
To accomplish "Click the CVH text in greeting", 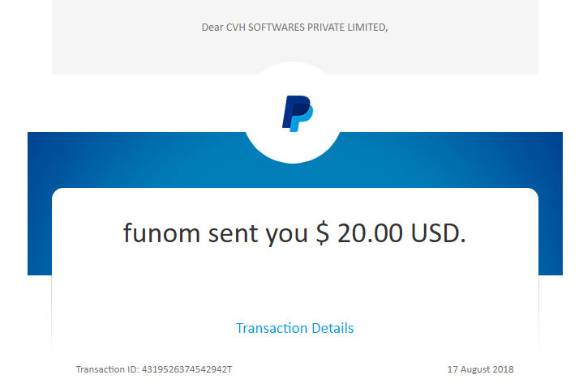I will coord(236,28).
